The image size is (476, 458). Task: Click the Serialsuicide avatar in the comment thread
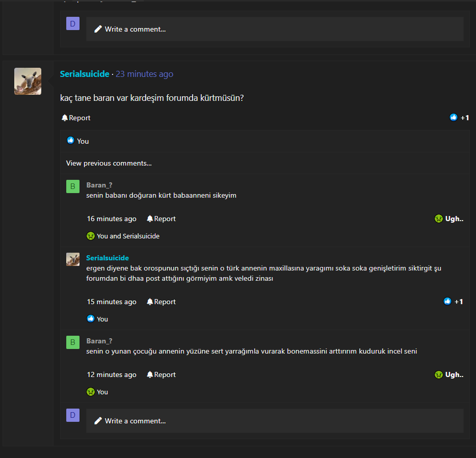pos(73,259)
